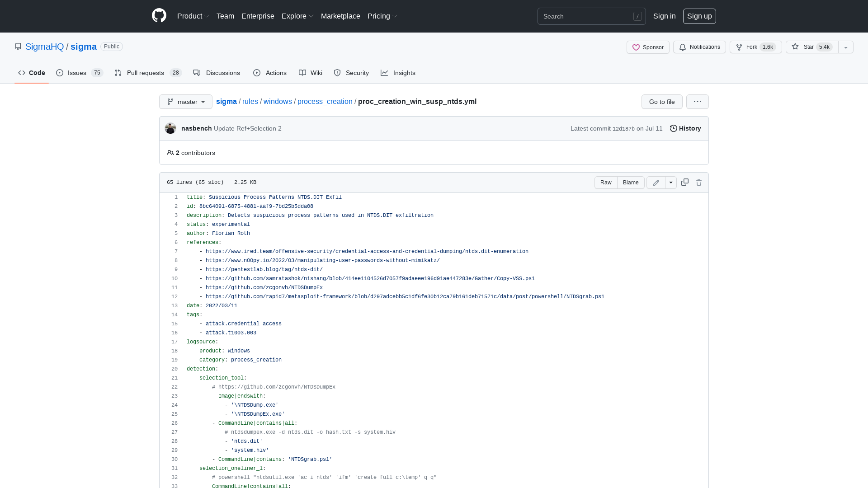View commit History of the file
The image size is (868, 488).
685,128
